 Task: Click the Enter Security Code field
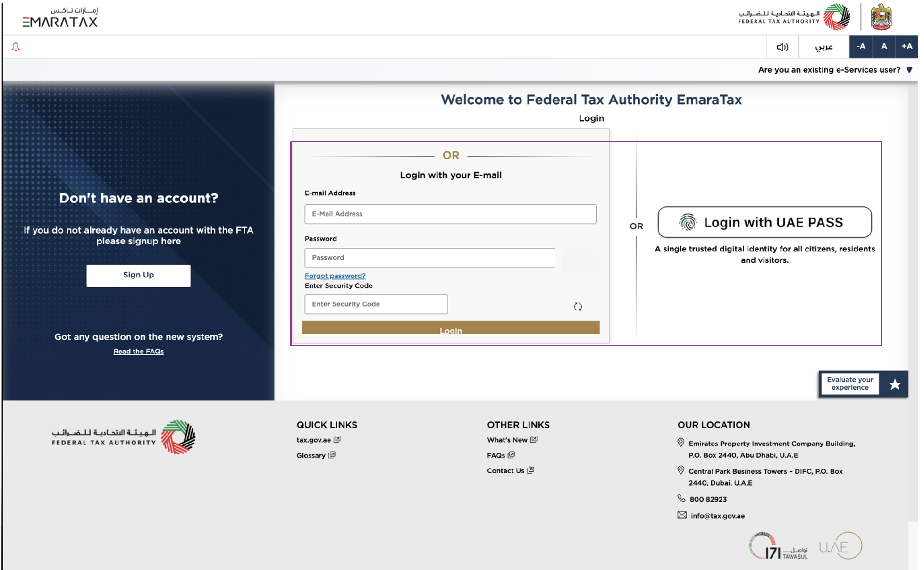point(376,304)
